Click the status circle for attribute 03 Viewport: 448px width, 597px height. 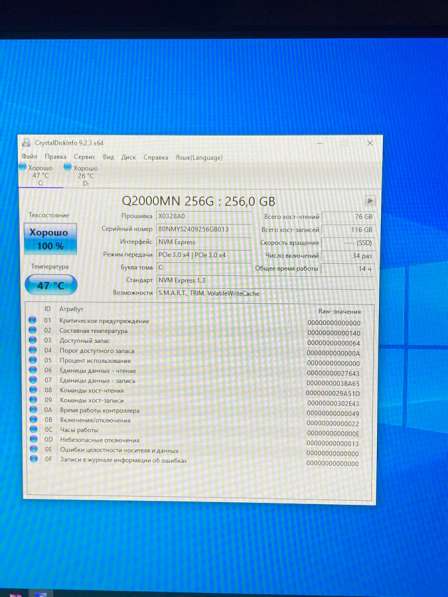tap(33, 340)
